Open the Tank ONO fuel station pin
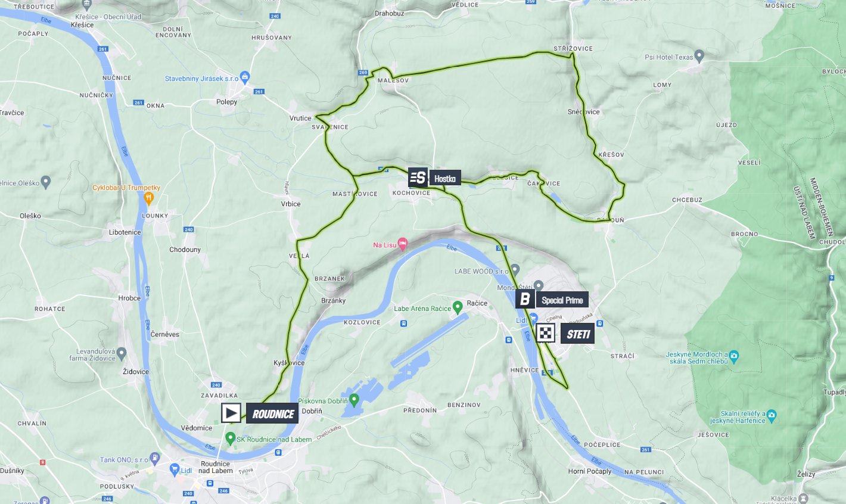This screenshot has width=846, height=504. coord(154,458)
